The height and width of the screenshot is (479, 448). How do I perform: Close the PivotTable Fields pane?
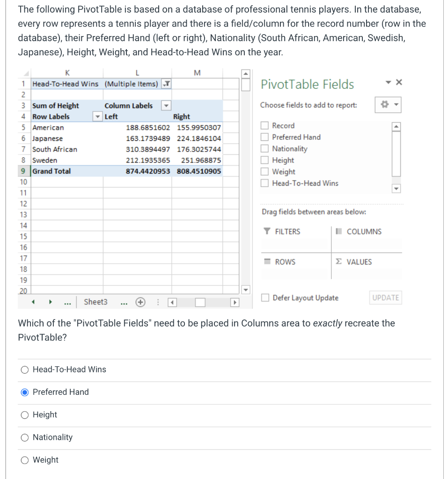click(398, 81)
